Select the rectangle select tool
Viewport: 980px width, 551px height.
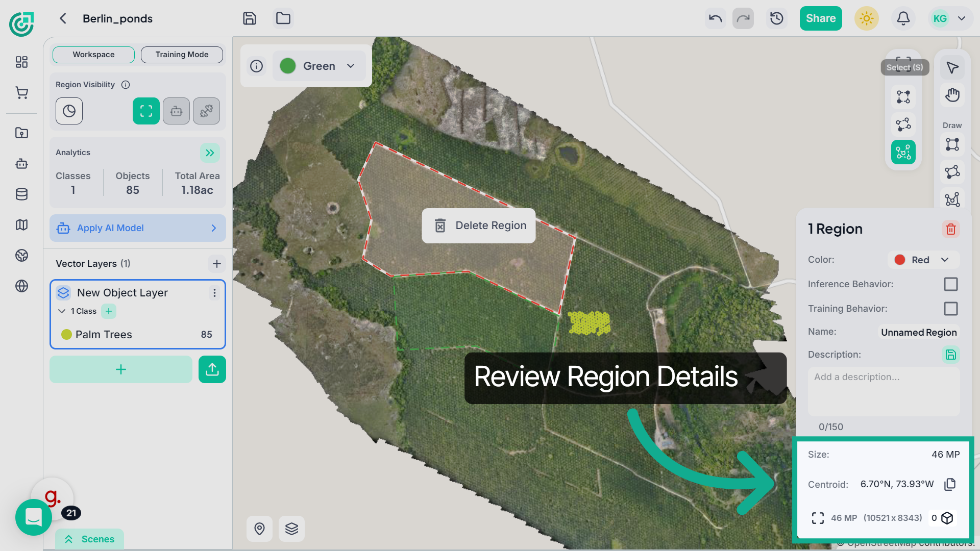pos(903,97)
